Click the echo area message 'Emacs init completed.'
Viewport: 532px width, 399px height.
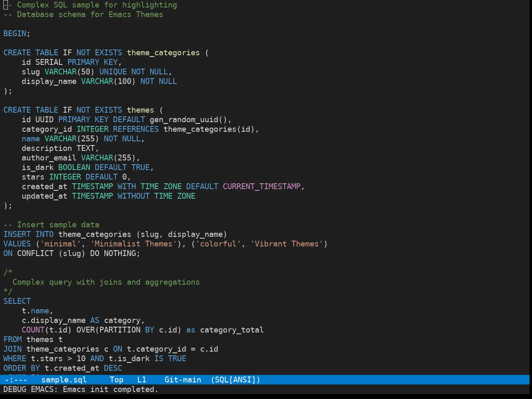[x=111, y=389]
